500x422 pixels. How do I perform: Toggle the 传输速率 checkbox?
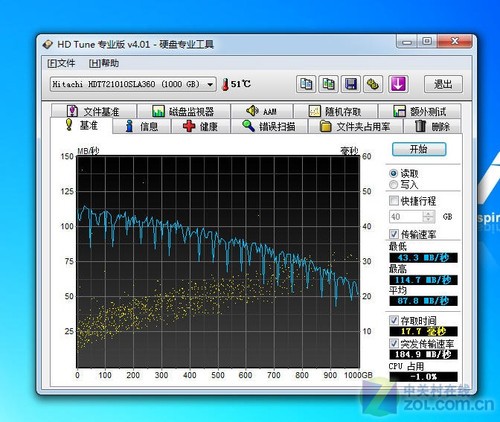[x=394, y=234]
